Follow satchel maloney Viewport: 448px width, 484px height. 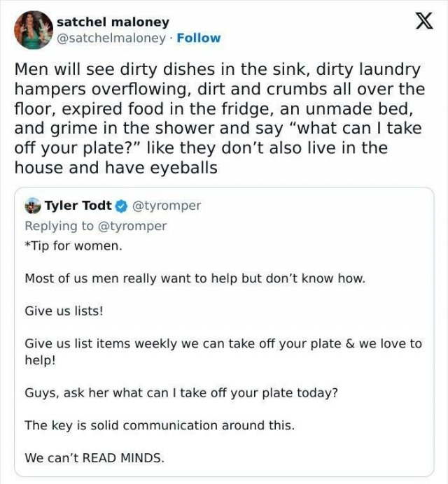click(199, 38)
